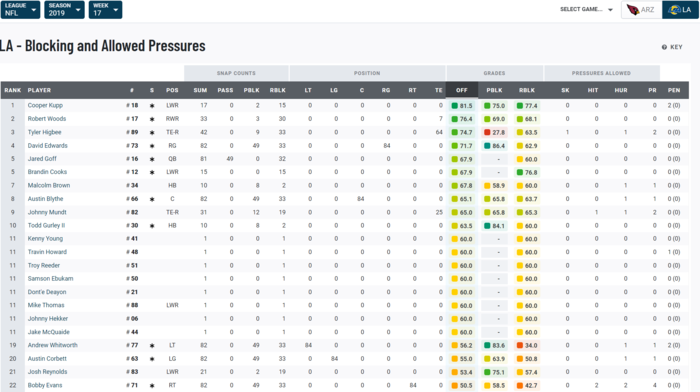Image resolution: width=700 pixels, height=392 pixels.
Task: Open Austin Blythe player link
Action: (46, 199)
